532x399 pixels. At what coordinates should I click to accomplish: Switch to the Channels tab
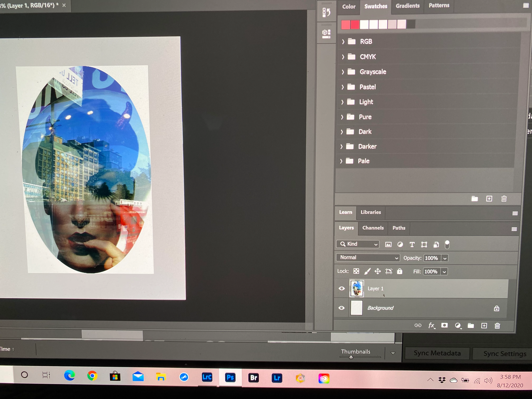coord(373,228)
